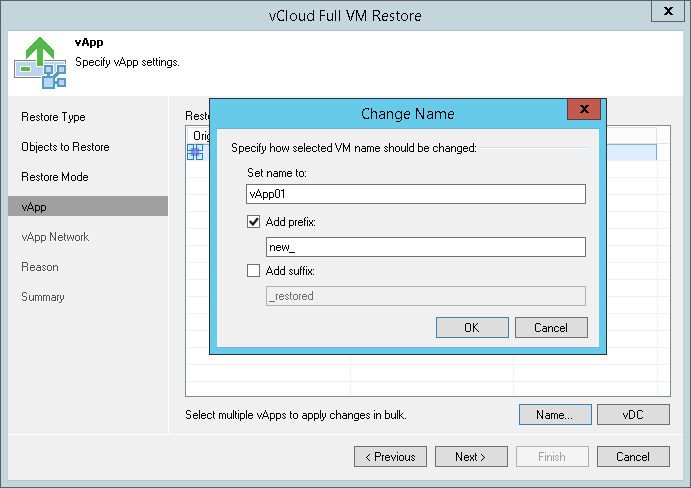
Task: Close the Change Name dialog with red X
Action: [x=584, y=109]
